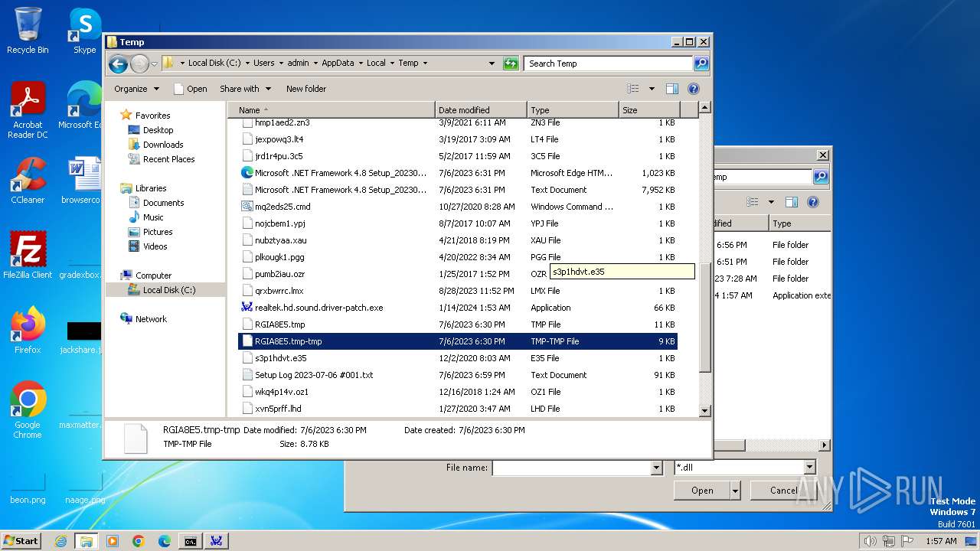This screenshot has height=551, width=980.
Task: Open CCleaner desktop shortcut
Action: [28, 181]
